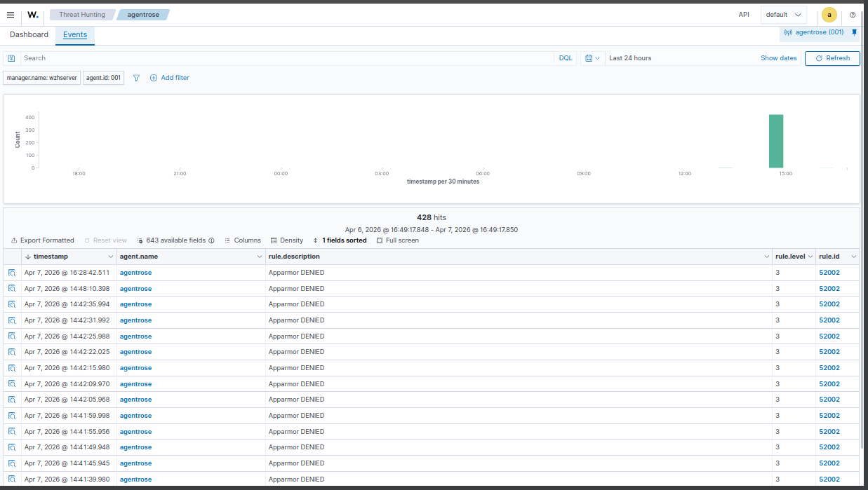The height and width of the screenshot is (490, 868).
Task: Inspect document for 14:42:09.970 event
Action: (12, 384)
